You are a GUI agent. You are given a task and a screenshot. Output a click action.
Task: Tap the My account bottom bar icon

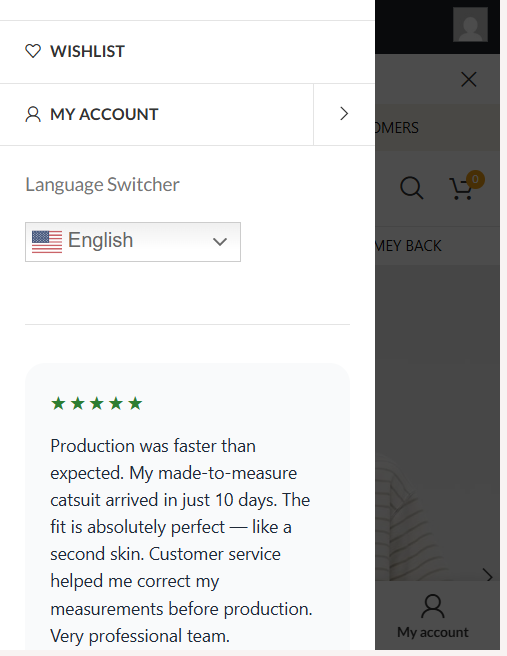(x=433, y=606)
